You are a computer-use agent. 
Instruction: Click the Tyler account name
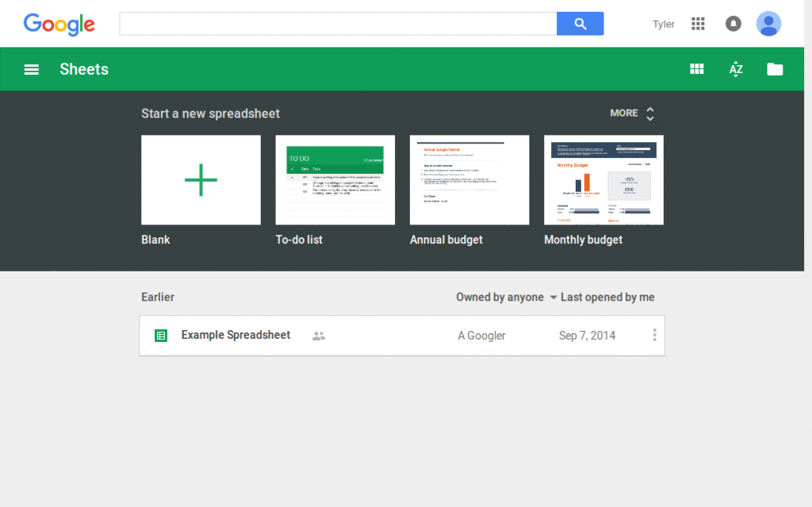tap(664, 25)
